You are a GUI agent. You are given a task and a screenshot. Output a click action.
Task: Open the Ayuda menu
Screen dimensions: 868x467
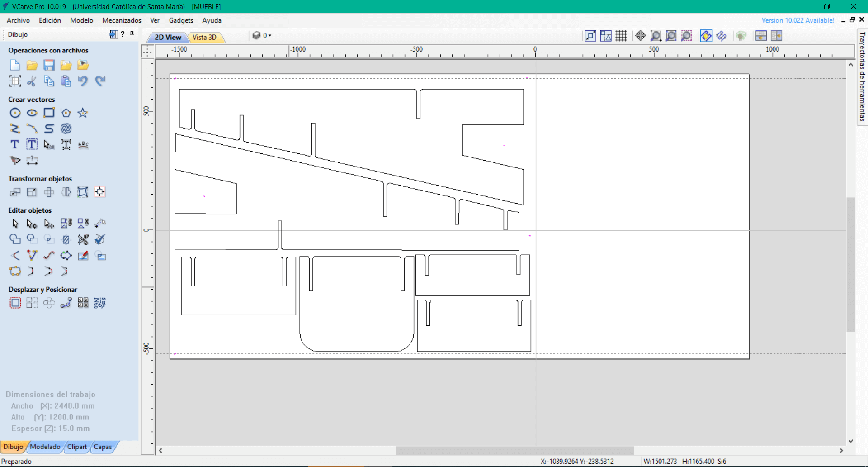212,20
